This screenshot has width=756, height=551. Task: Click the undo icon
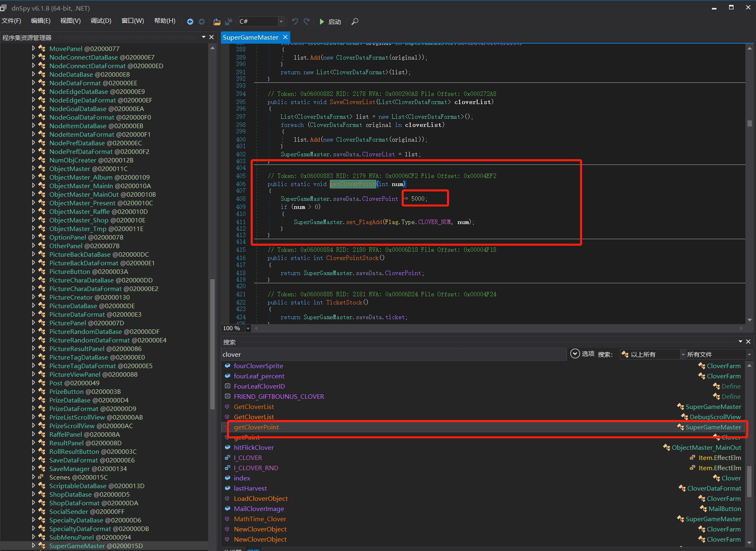295,22
